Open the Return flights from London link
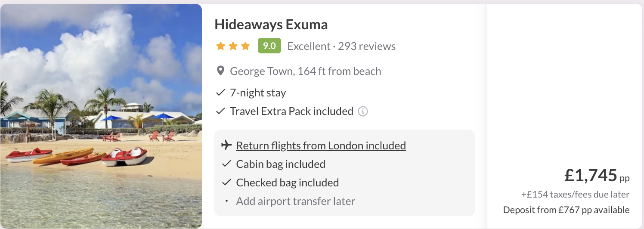644x229 pixels. [x=321, y=145]
